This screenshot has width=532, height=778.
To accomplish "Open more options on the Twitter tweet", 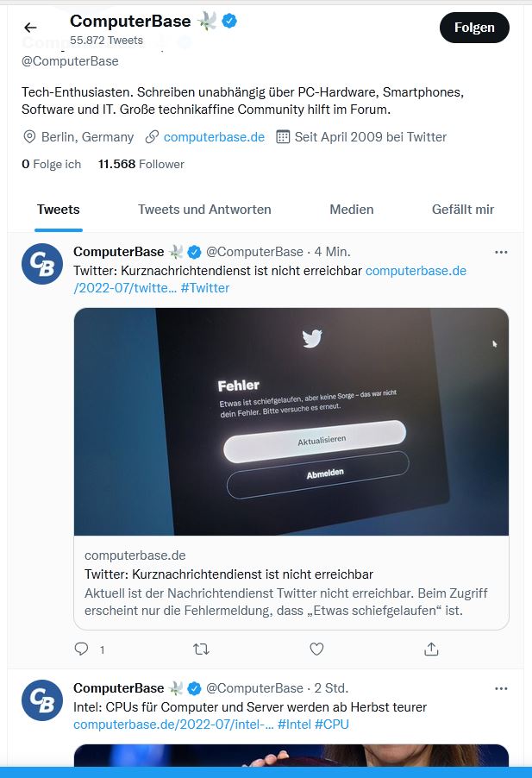I will point(501,252).
